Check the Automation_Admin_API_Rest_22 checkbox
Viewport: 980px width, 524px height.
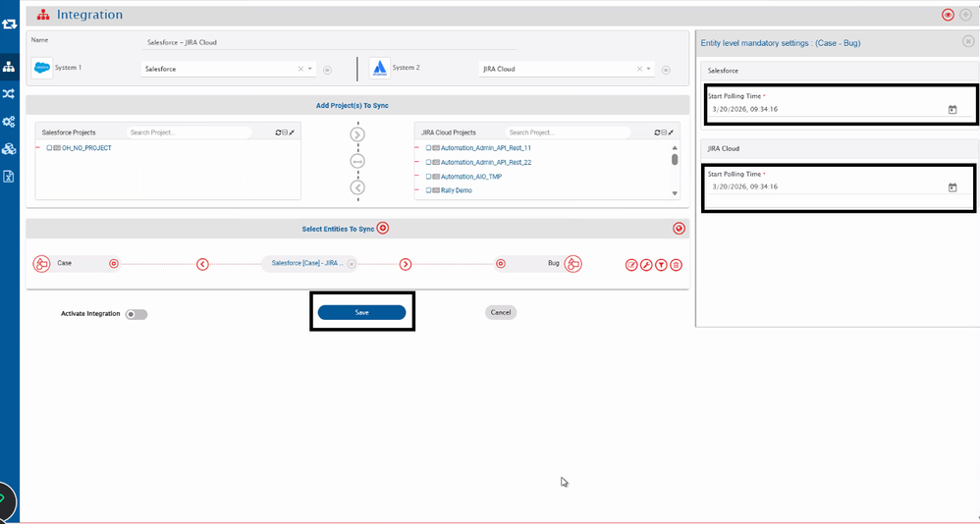(429, 162)
